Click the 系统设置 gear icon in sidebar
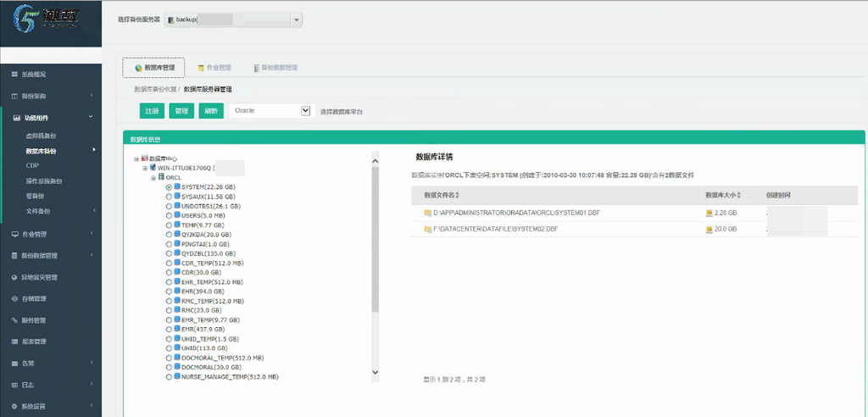 pyautogui.click(x=14, y=406)
